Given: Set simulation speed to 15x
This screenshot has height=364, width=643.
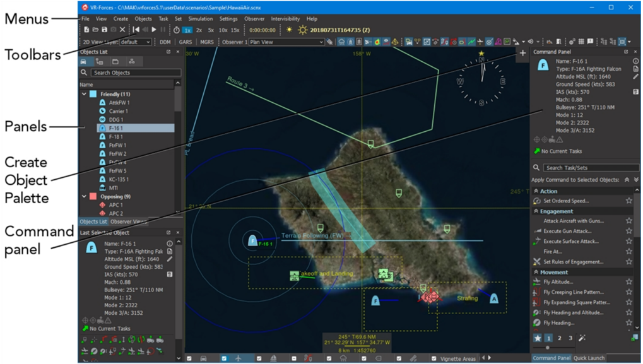Looking at the screenshot, I should tap(235, 30).
